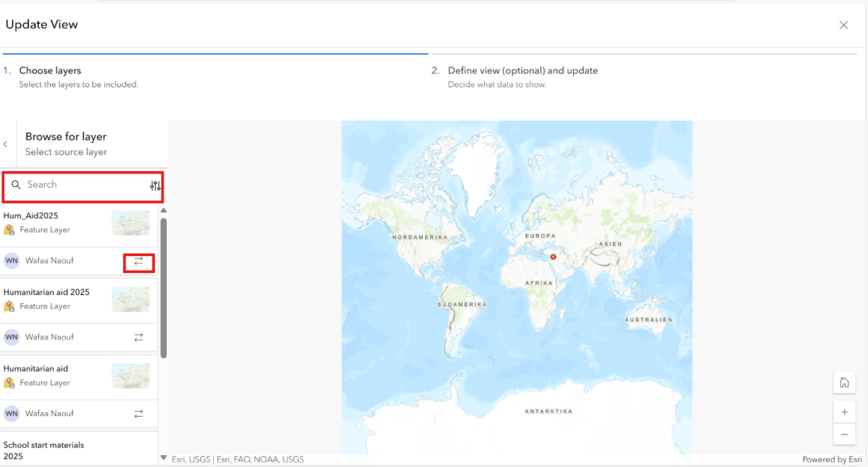Open the Powered by Esri link

[832, 460]
